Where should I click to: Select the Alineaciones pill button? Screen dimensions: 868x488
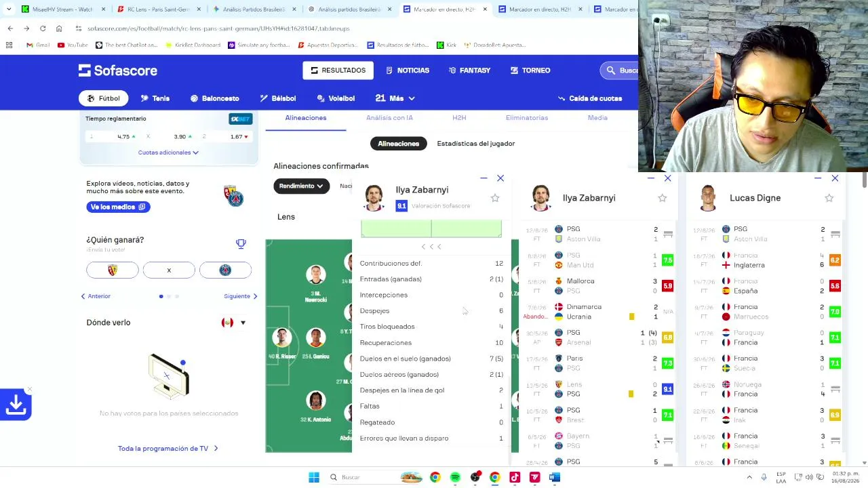pos(399,144)
